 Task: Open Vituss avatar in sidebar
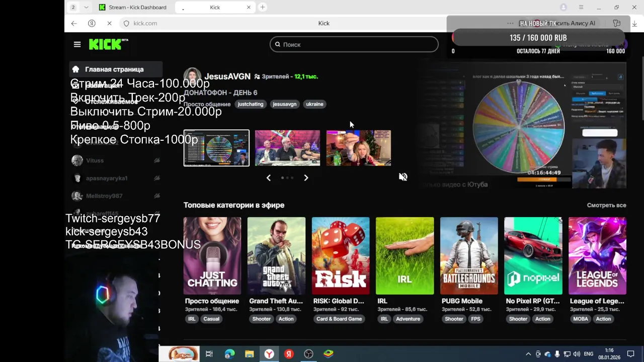[77, 160]
